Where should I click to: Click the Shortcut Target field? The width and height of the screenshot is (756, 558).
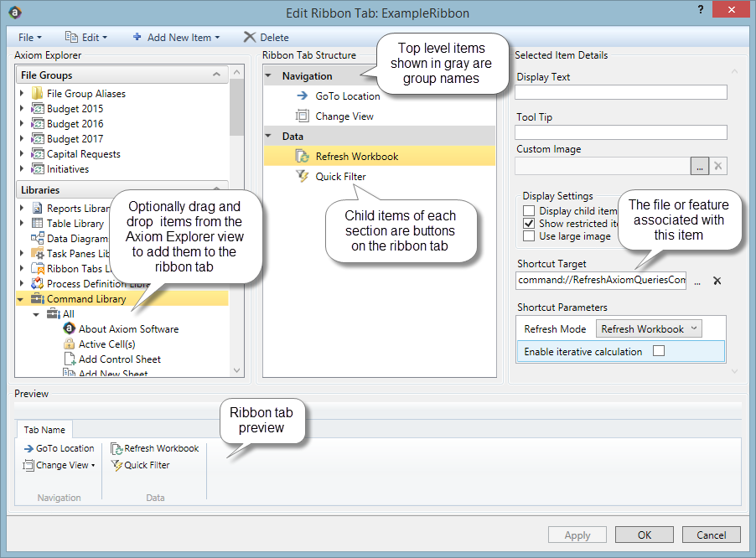601,280
